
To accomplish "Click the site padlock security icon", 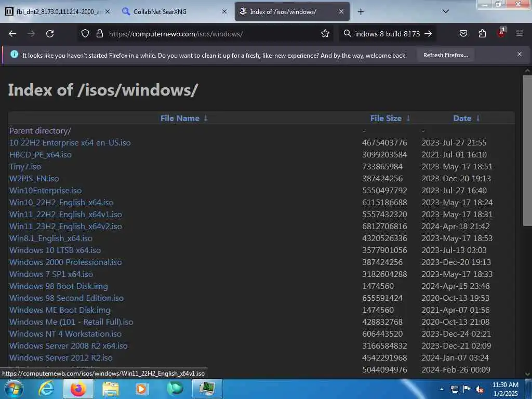I will point(99,33).
